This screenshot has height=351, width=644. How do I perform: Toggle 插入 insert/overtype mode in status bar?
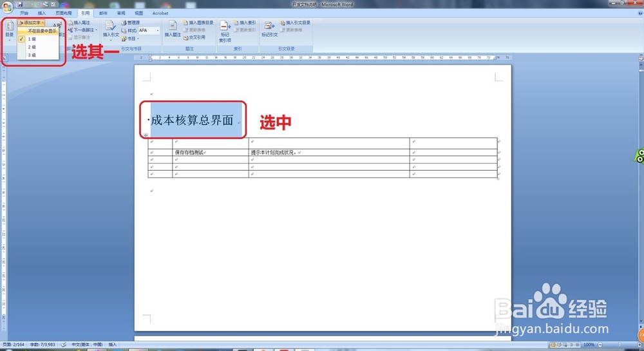click(113, 345)
